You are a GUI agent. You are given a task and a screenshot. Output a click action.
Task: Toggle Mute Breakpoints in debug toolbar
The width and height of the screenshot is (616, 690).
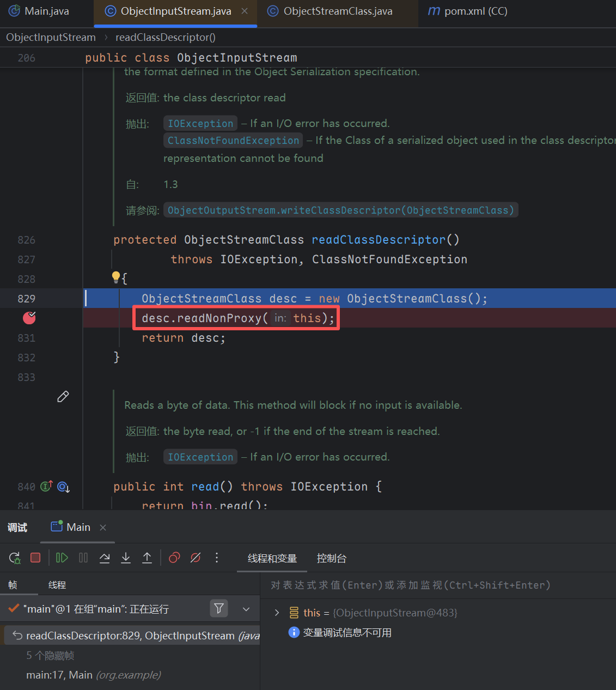196,558
